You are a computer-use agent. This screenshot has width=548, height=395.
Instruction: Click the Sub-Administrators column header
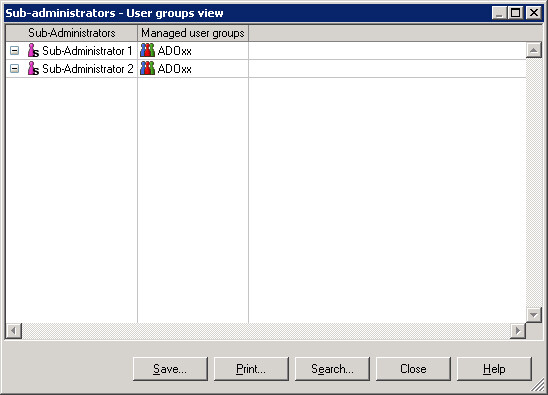pos(72,33)
